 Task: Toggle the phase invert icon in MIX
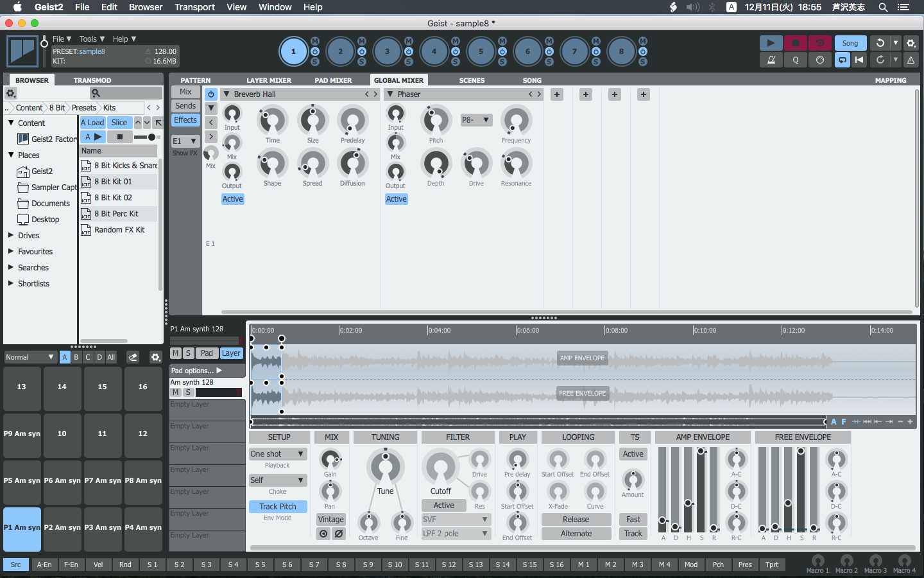pyautogui.click(x=339, y=534)
